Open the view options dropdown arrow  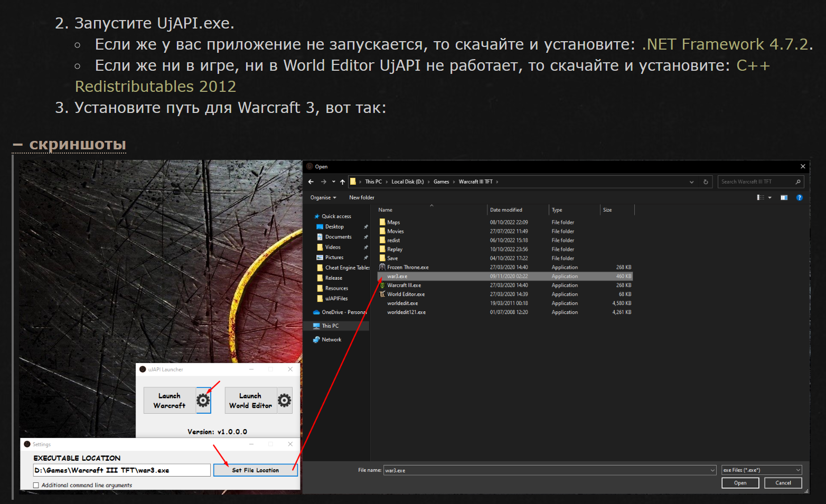pyautogui.click(x=770, y=197)
